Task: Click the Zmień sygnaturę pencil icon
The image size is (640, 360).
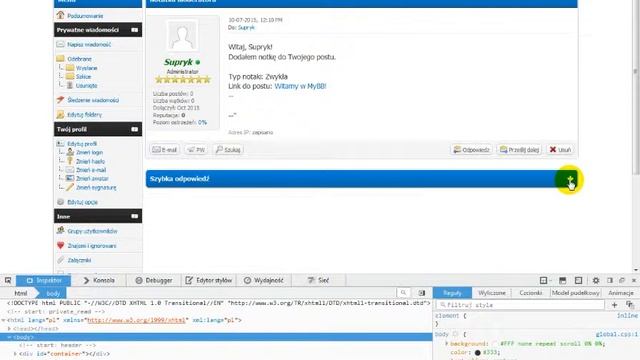Action: [70, 187]
